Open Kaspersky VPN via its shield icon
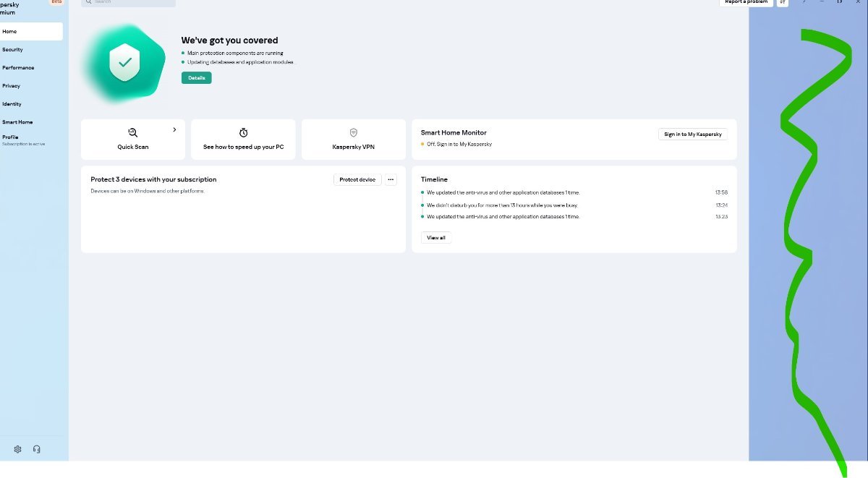This screenshot has height=478, width=868. pos(354,132)
